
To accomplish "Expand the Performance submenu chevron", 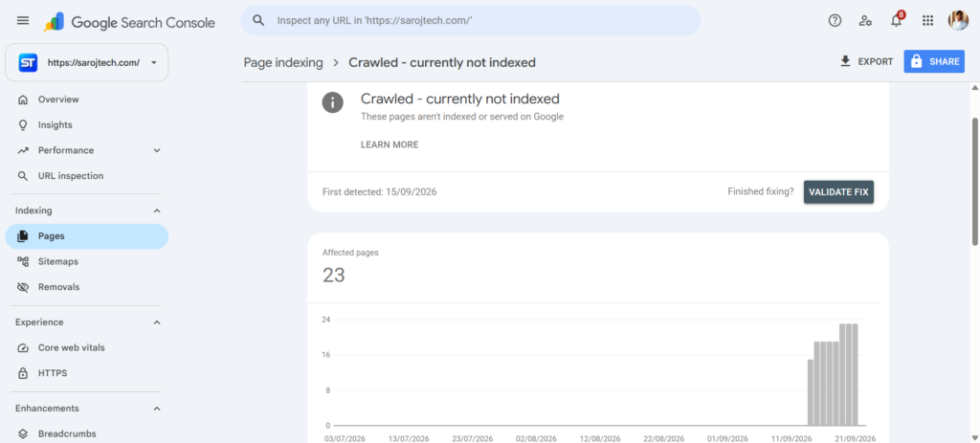I will click(157, 150).
